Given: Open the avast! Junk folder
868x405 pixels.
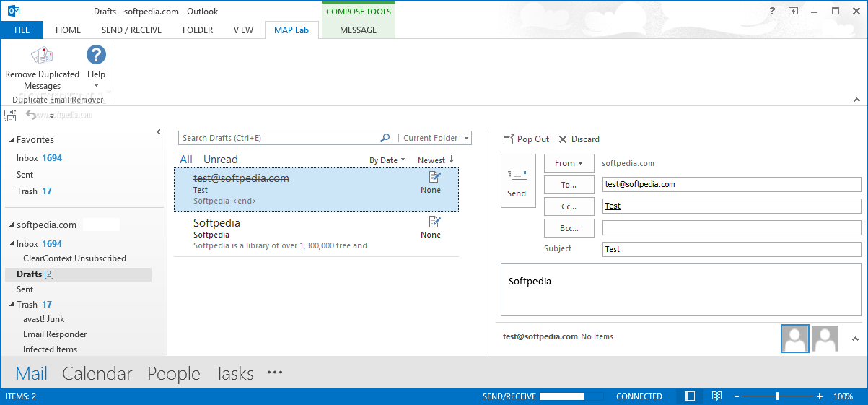Looking at the screenshot, I should tap(43, 319).
